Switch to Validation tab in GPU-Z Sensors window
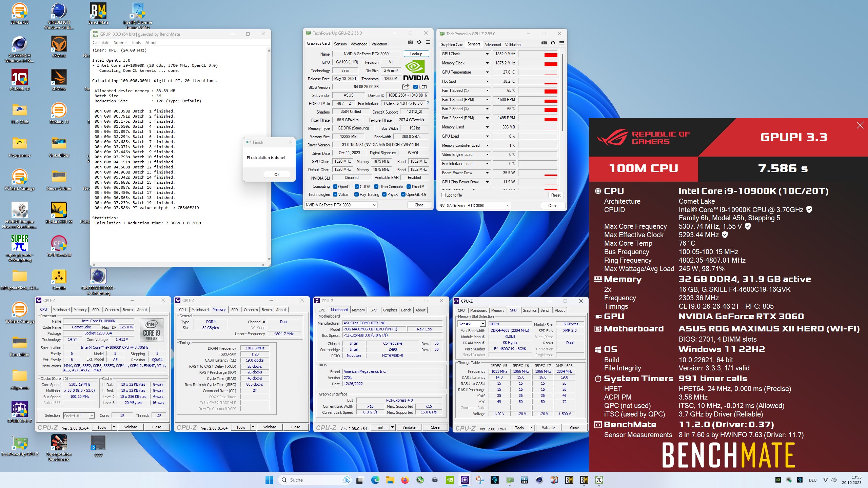The height and width of the screenshot is (488, 868). [x=513, y=45]
